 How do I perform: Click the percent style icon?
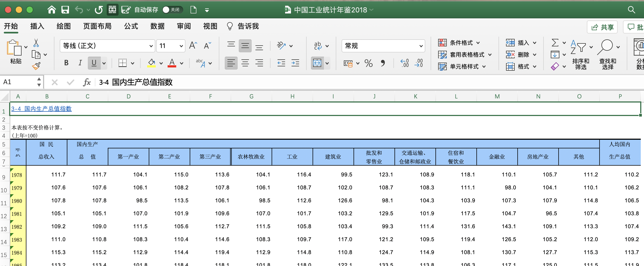[368, 63]
